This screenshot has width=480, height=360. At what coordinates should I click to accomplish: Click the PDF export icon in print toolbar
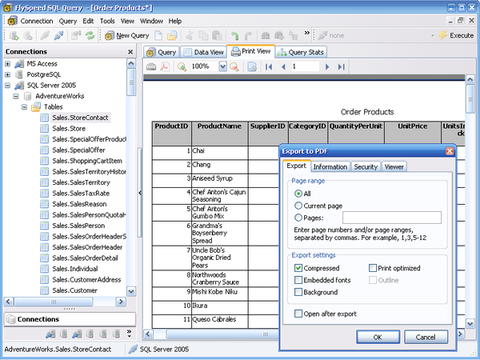(x=165, y=67)
